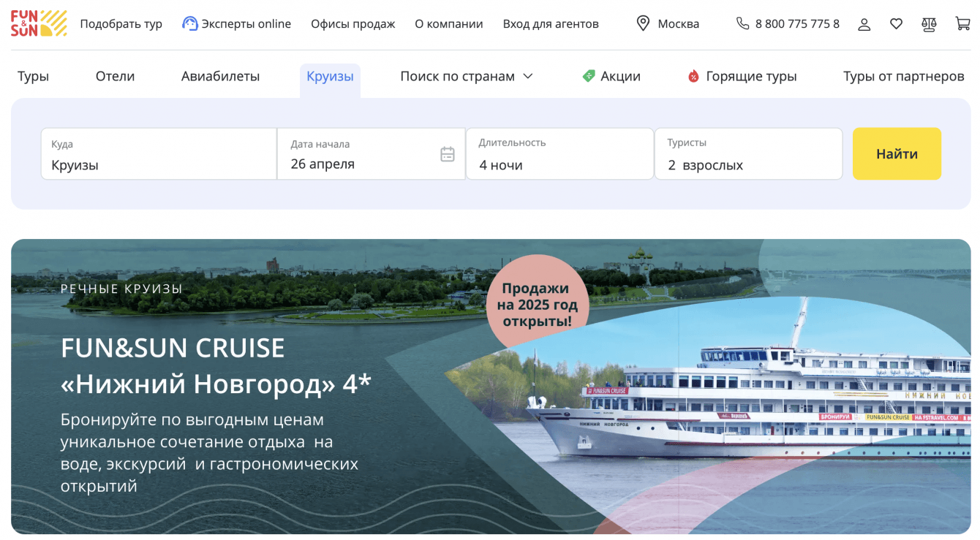Click the FUN&SUN logo
This screenshot has height=540, width=980.
coord(39,23)
